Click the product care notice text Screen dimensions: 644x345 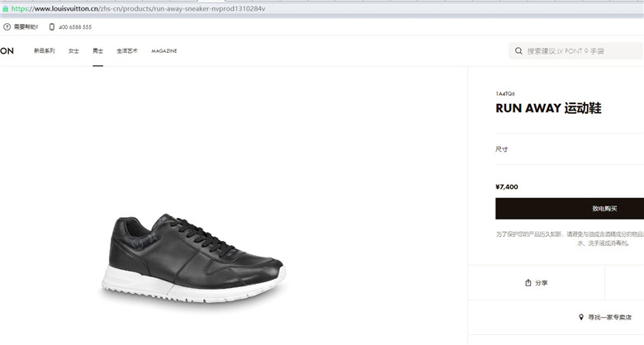tap(570, 239)
